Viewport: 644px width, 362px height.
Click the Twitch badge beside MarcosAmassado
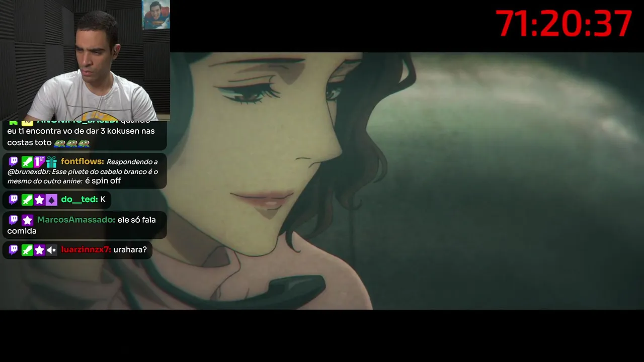(14, 220)
